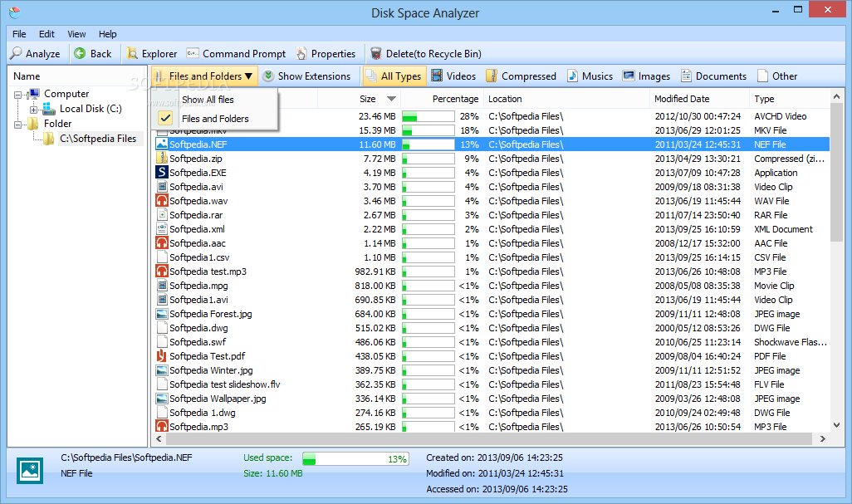Click the Softpedia Forest.jpg image icon
This screenshot has width=852, height=504.
[161, 313]
